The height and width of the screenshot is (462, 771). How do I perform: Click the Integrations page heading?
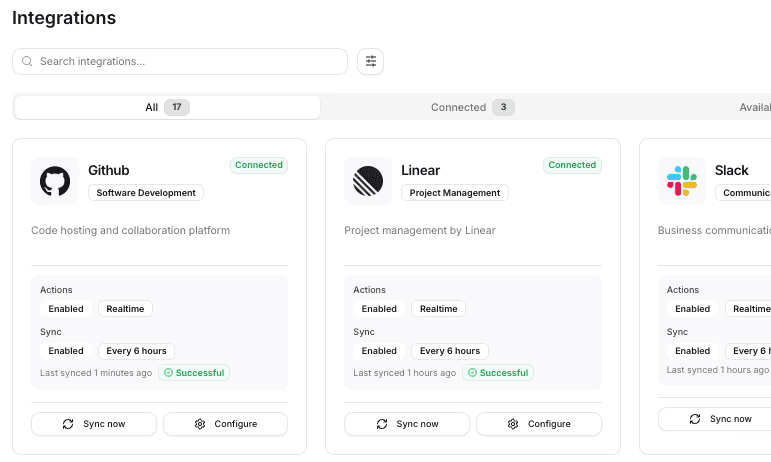[x=64, y=18]
